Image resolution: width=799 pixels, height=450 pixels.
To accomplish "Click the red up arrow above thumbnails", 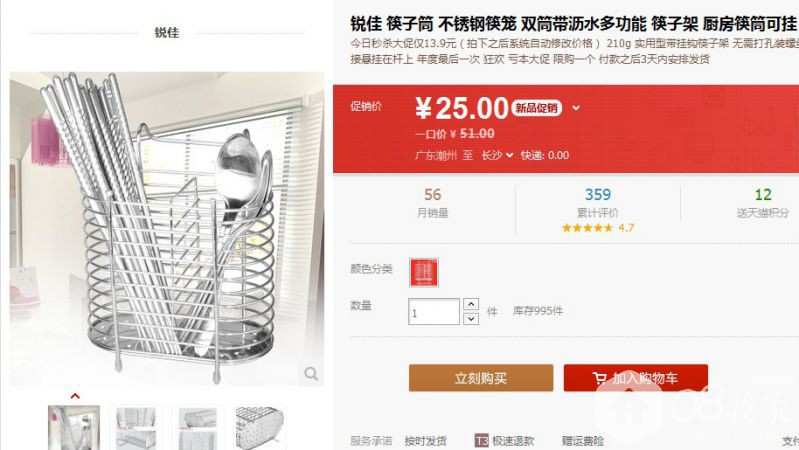I will coord(75,396).
